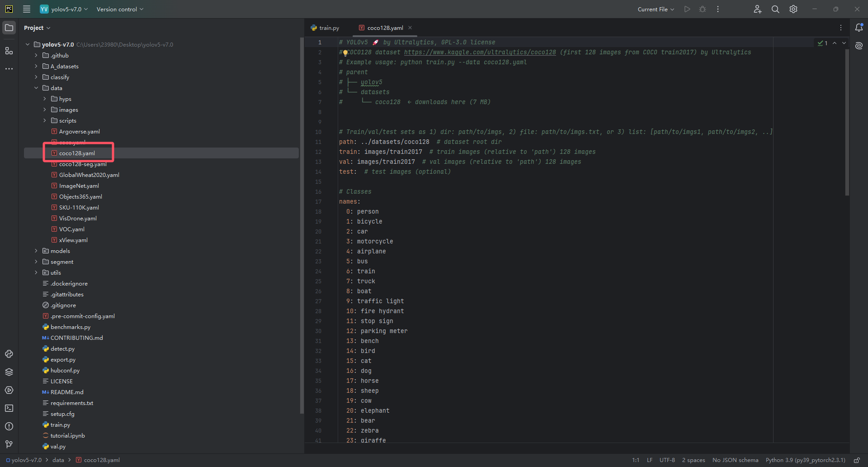Close the coco128.yaml tab
The image size is (868, 467).
coord(410,28)
